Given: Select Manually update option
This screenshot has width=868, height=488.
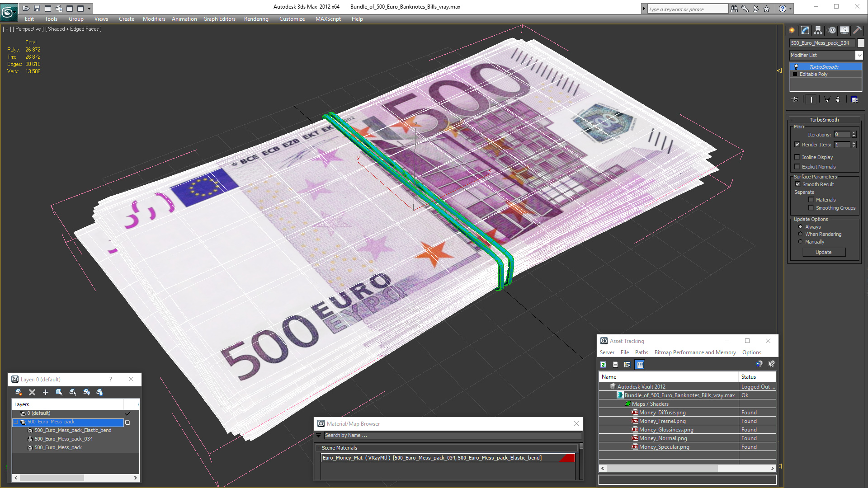Looking at the screenshot, I should [801, 242].
